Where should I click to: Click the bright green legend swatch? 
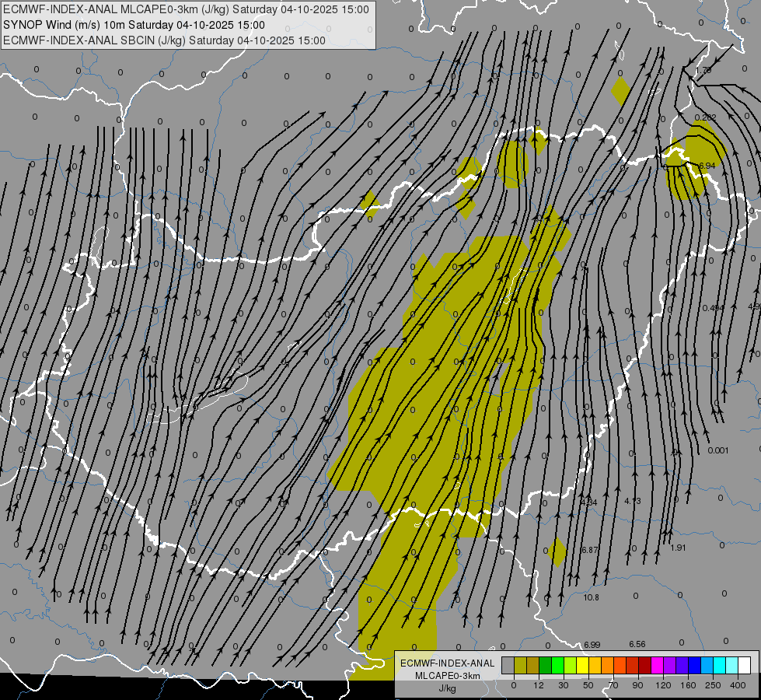(557, 665)
